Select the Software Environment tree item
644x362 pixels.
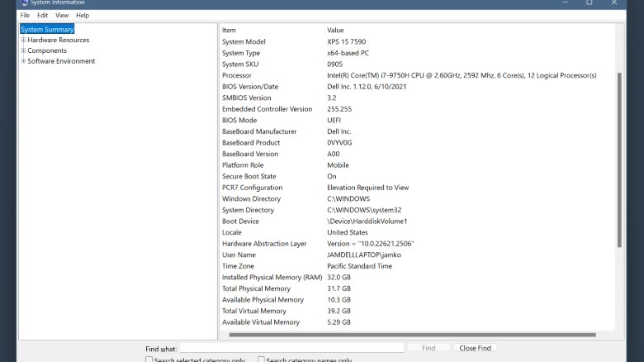[61, 61]
